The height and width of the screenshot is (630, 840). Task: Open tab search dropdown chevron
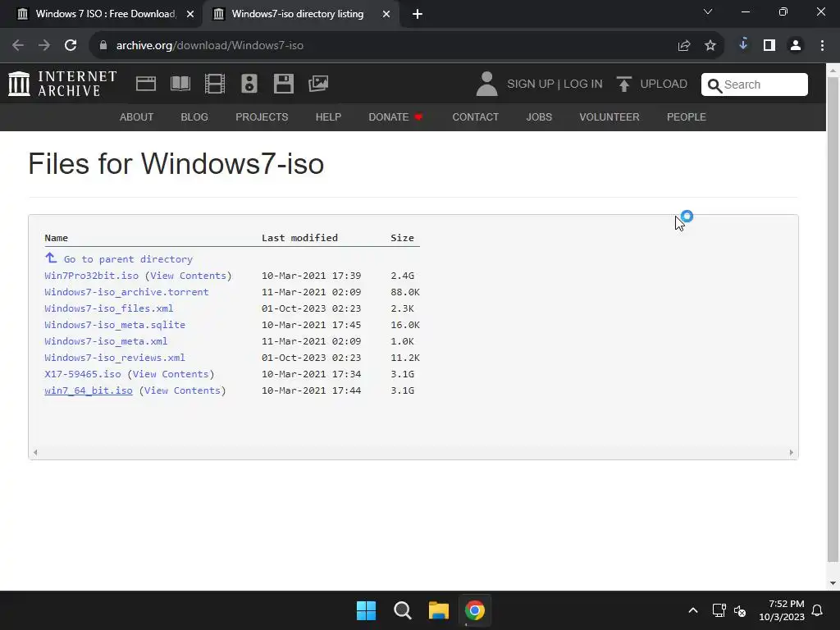(708, 11)
